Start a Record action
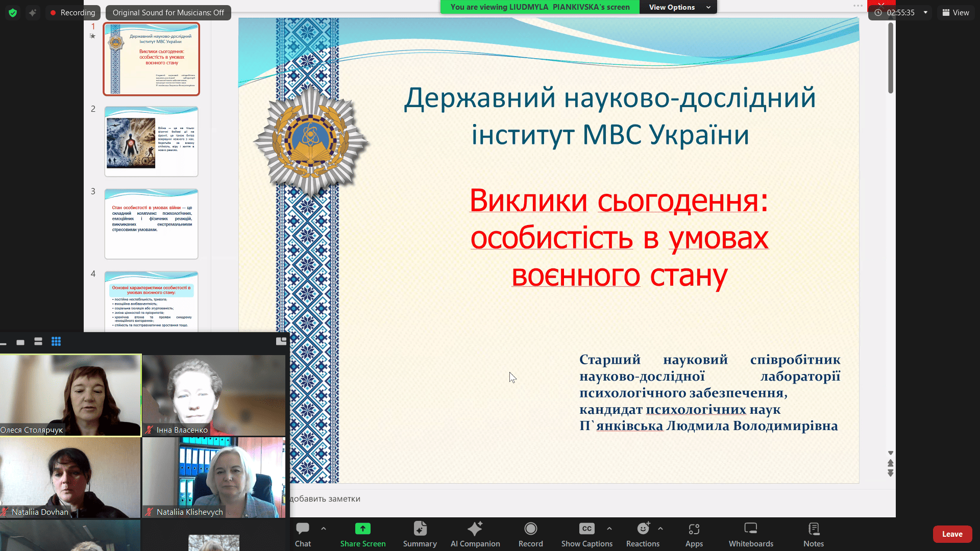This screenshot has width=980, height=551. [531, 534]
